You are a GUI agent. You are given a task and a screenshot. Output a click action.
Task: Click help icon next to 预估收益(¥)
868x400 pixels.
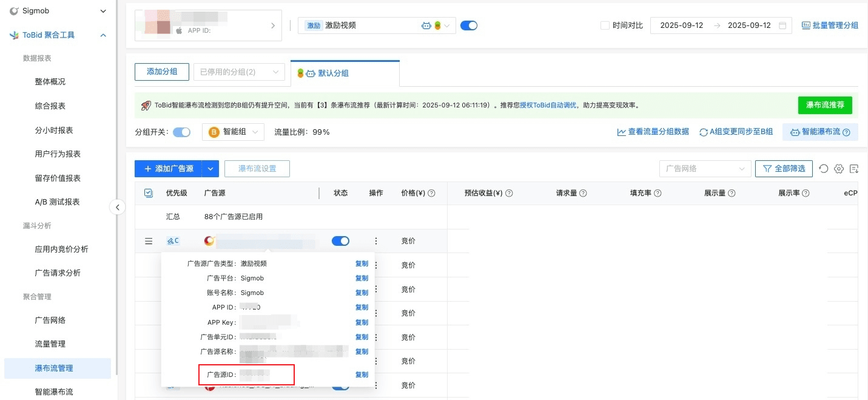pos(510,193)
